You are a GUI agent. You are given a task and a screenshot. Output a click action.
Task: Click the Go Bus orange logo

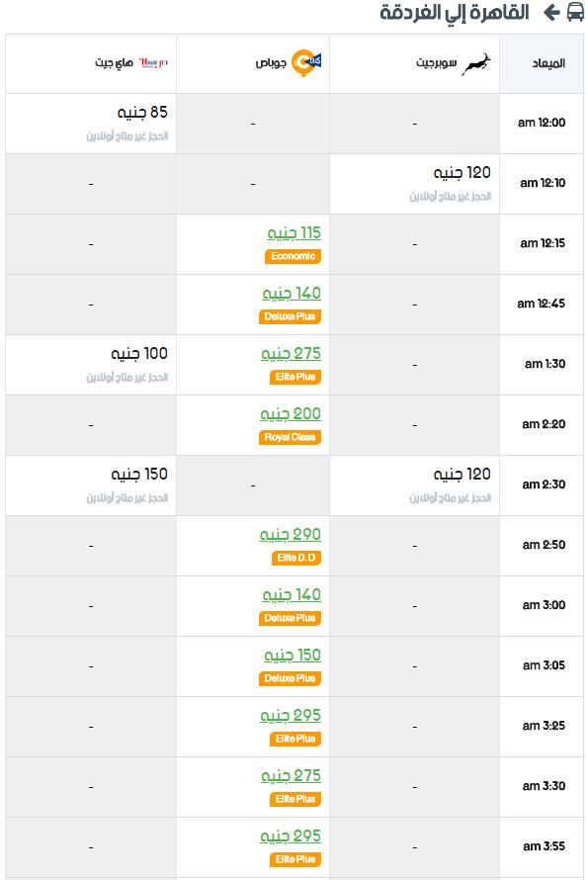(x=306, y=63)
